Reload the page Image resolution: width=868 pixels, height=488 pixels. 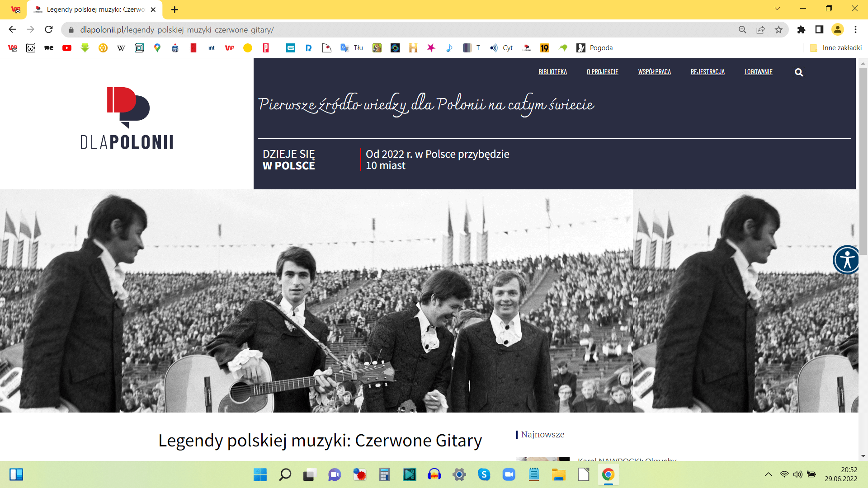tap(49, 30)
